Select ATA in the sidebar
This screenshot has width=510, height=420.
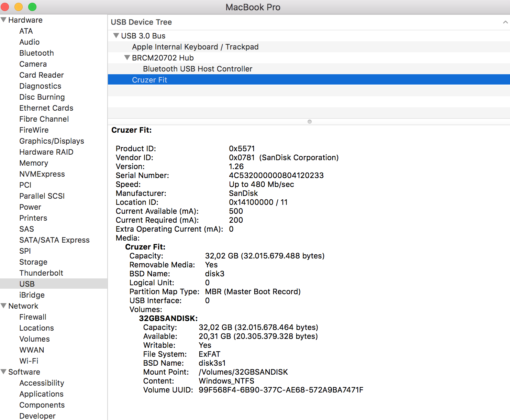pos(26,31)
